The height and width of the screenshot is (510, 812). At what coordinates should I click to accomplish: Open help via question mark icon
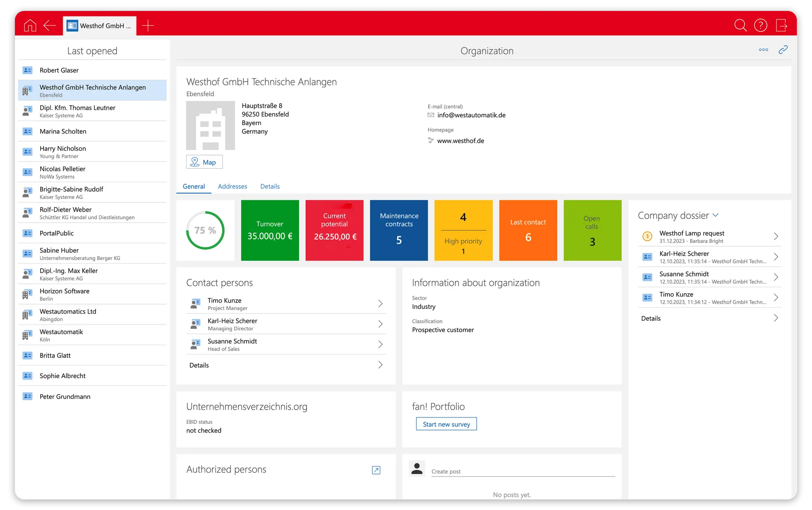tap(760, 26)
